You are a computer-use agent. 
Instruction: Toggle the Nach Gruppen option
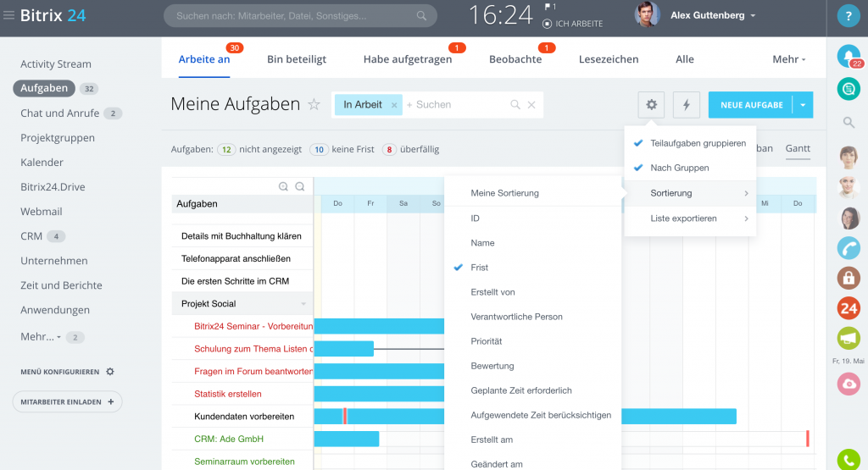pos(690,168)
